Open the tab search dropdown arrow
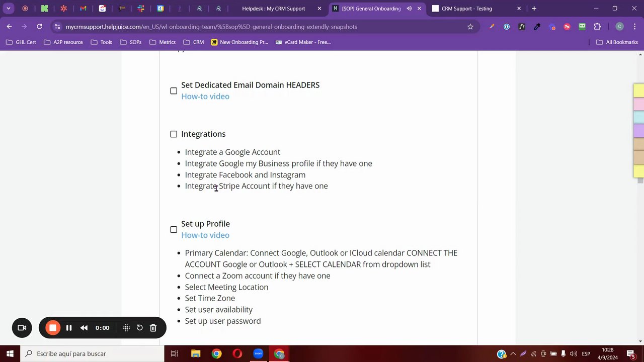The height and width of the screenshot is (362, 644). click(x=9, y=9)
